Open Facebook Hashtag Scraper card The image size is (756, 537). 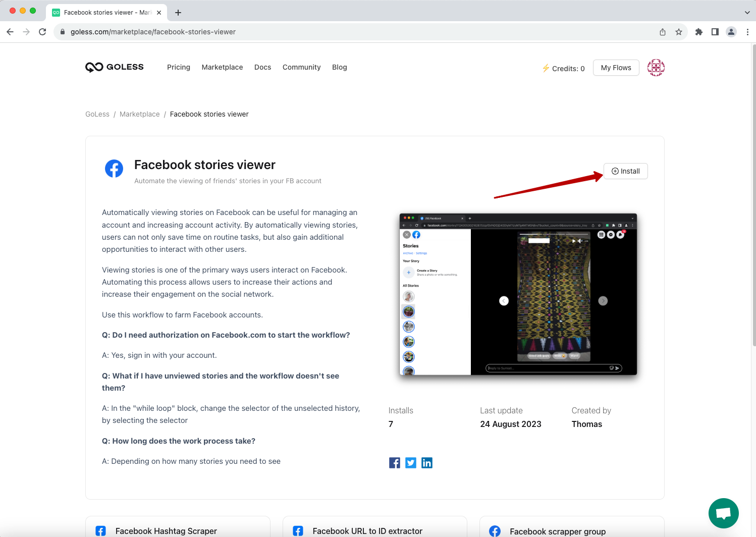click(x=178, y=526)
